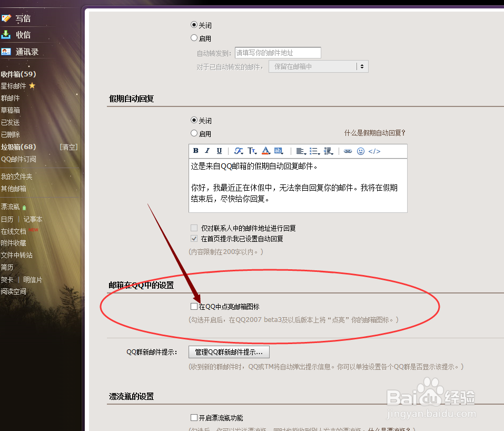Open 漂流瓶 in sidebar

point(11,207)
